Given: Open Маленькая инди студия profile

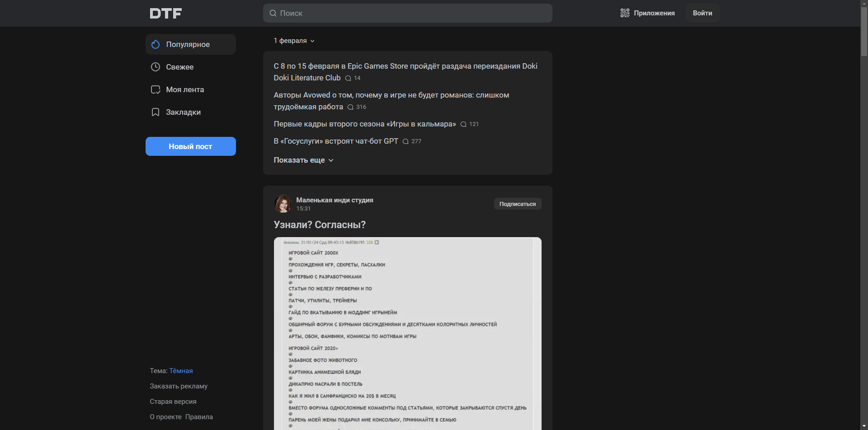Looking at the screenshot, I should (335, 200).
